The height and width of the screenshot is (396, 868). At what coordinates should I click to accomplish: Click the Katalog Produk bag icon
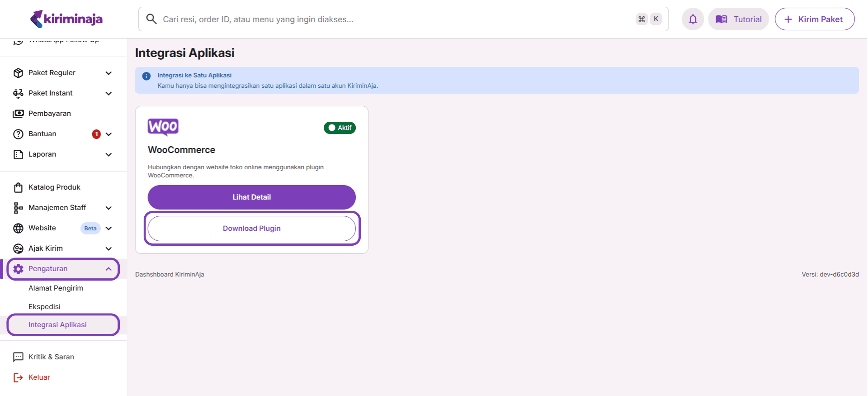[x=18, y=187]
